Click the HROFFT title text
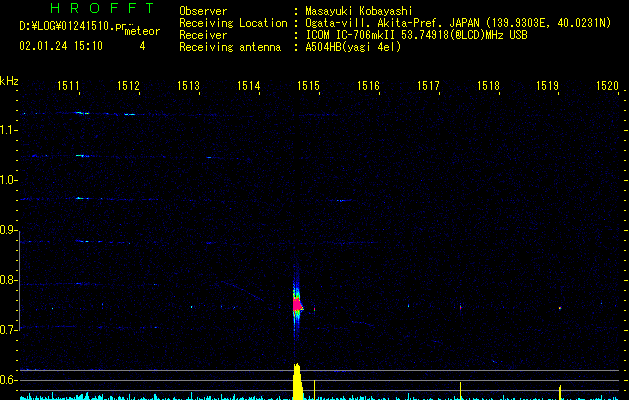629x400 pixels. 102,8
